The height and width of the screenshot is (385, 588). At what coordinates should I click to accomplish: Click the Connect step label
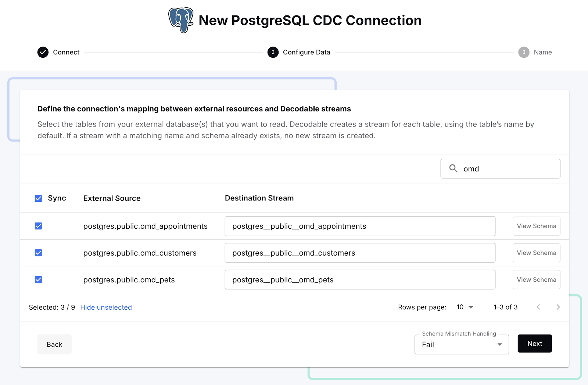click(66, 52)
